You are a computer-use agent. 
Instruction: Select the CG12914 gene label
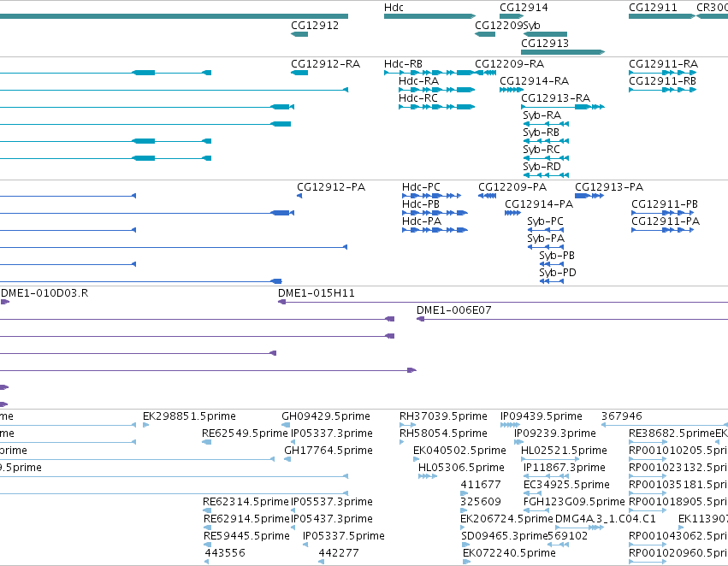point(524,8)
